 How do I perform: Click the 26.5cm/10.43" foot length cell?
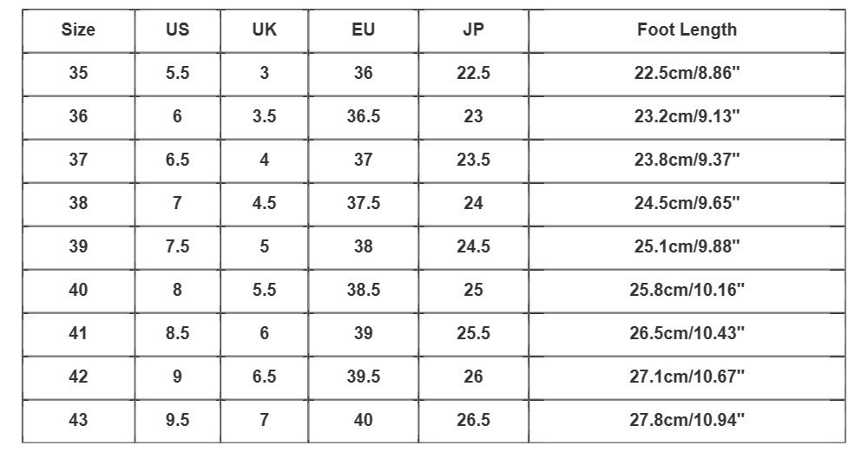(687, 334)
